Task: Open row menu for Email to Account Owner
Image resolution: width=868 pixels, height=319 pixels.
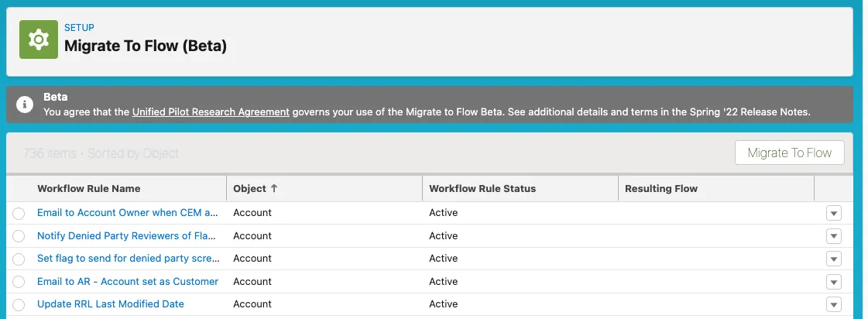Action: coord(834,213)
